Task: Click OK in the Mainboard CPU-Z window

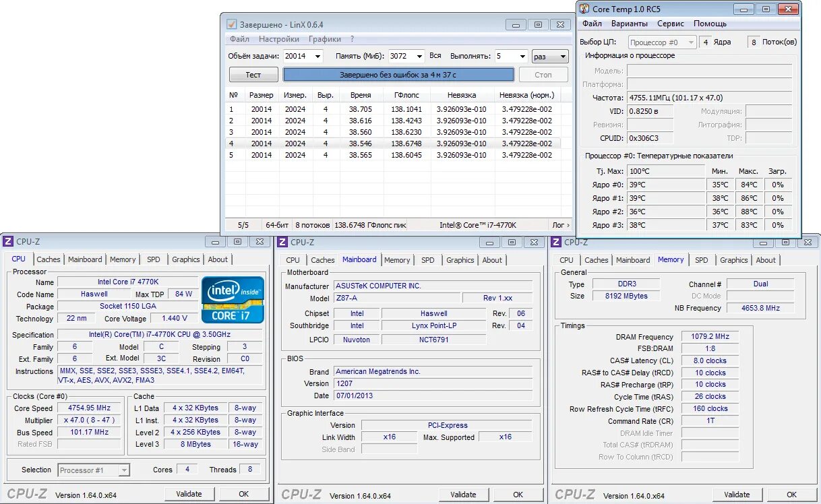Action: pyautogui.click(x=518, y=495)
